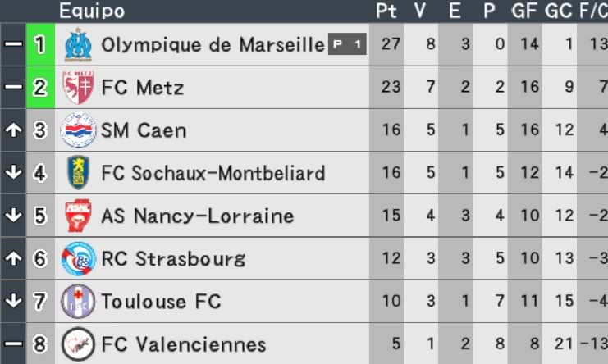Viewport: 608px width, 364px height.
Task: Click the Equipo column header
Action: click(x=92, y=11)
